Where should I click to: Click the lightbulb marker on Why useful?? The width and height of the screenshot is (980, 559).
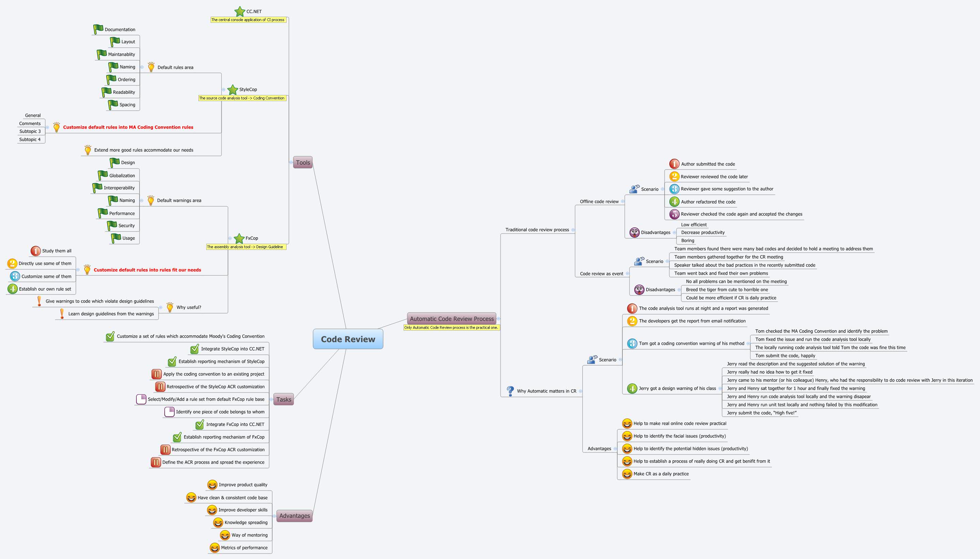click(x=170, y=307)
